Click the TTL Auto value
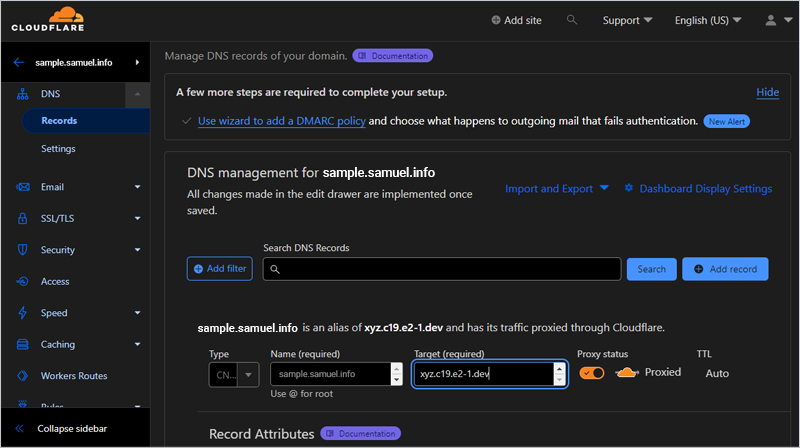Image resolution: width=800 pixels, height=448 pixels. click(717, 373)
